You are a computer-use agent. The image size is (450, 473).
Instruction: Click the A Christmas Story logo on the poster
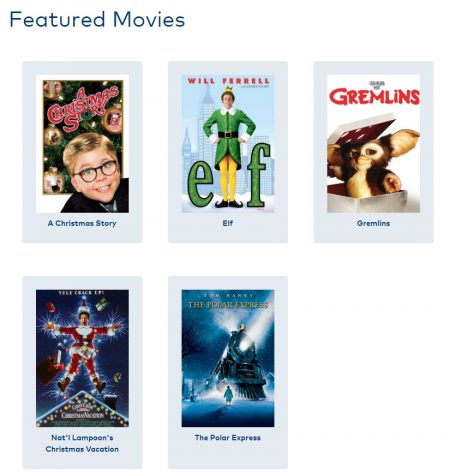(83, 108)
